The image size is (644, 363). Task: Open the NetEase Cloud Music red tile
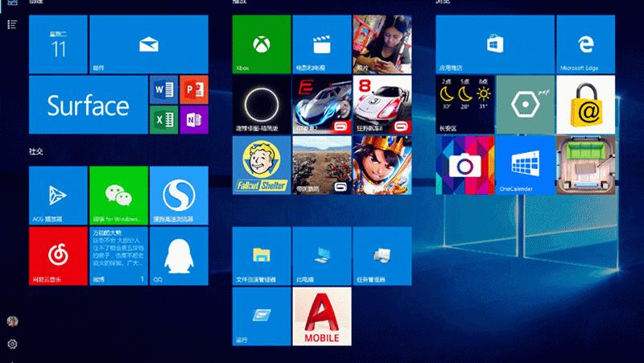click(57, 256)
